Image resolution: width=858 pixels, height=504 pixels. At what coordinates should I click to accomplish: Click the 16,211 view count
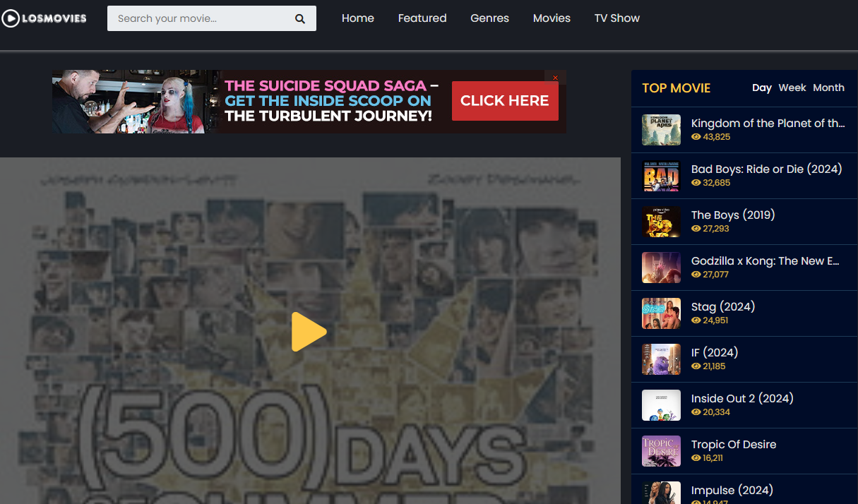[x=713, y=458]
